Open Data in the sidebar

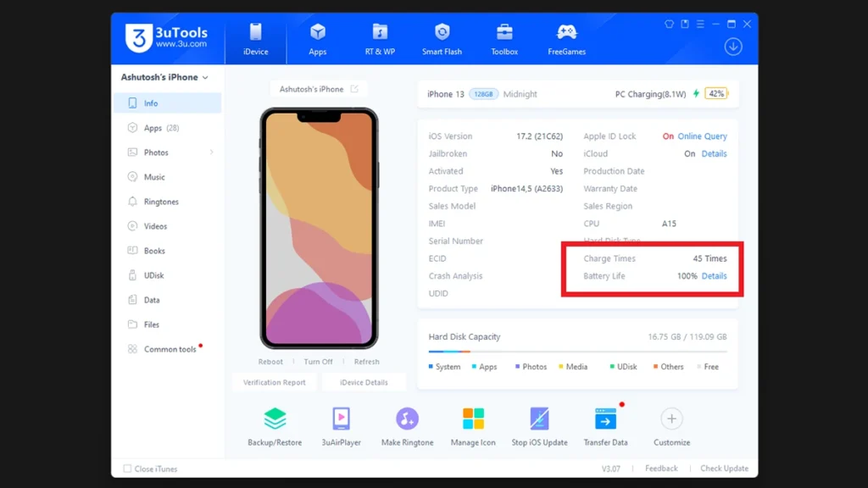click(x=167, y=300)
